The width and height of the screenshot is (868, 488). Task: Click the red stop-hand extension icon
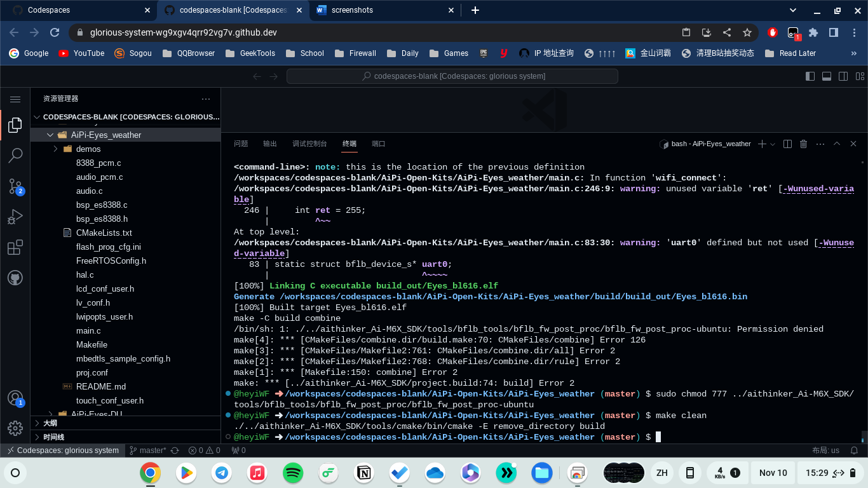pos(773,32)
